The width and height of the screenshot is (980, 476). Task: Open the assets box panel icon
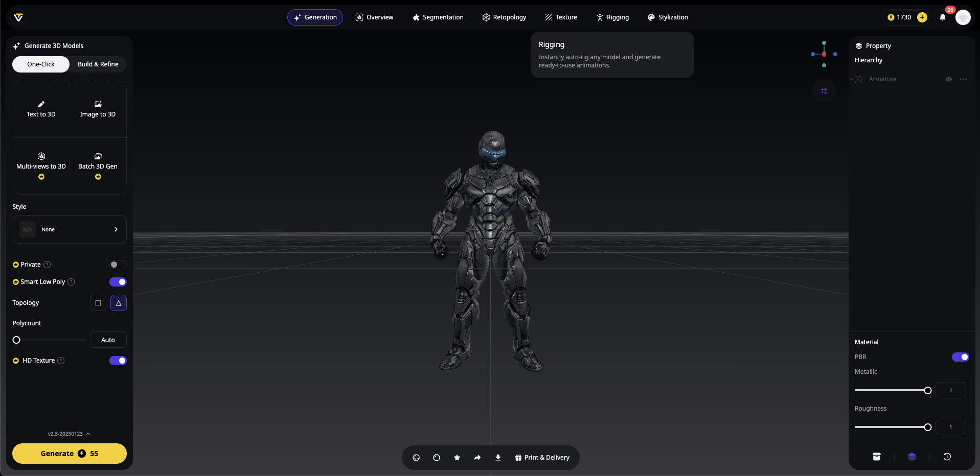pyautogui.click(x=877, y=457)
